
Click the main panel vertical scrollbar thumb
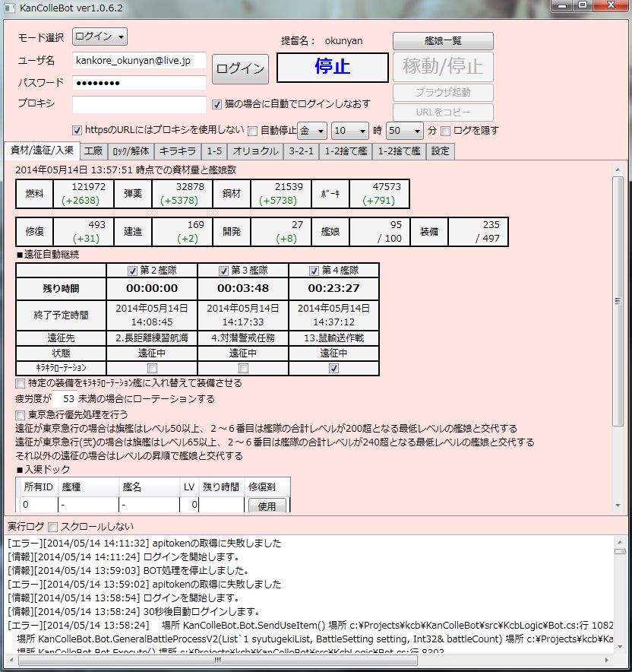[618, 301]
